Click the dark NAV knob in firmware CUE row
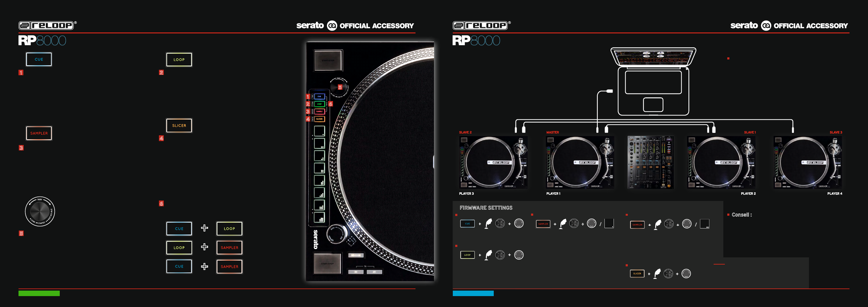Screen dimensions: 868x307 pos(500,223)
